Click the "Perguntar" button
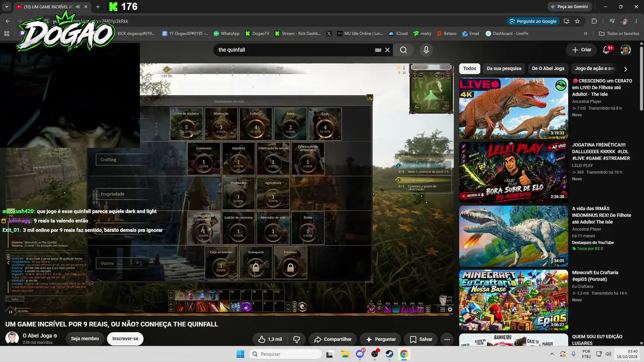 [380, 339]
